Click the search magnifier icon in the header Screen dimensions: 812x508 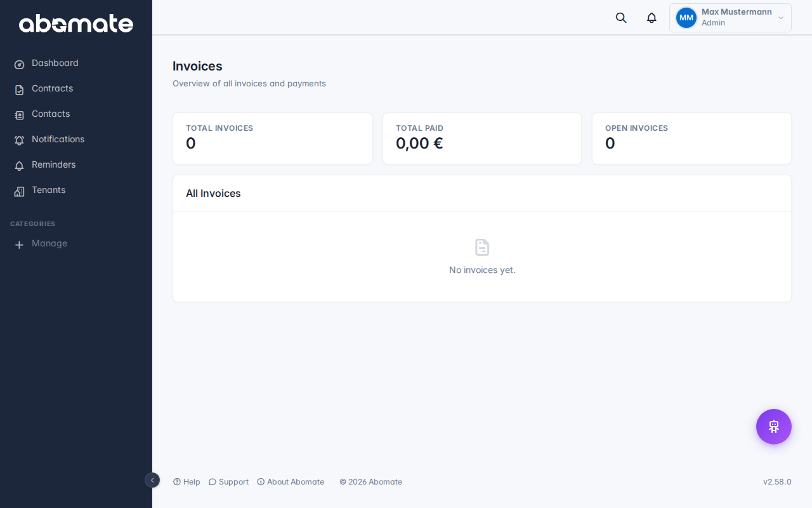[620, 18]
